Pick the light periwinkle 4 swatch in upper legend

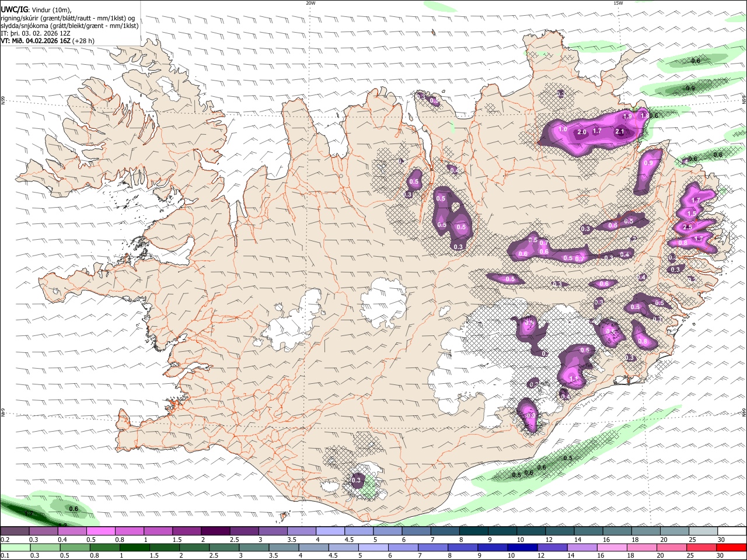tap(330, 531)
